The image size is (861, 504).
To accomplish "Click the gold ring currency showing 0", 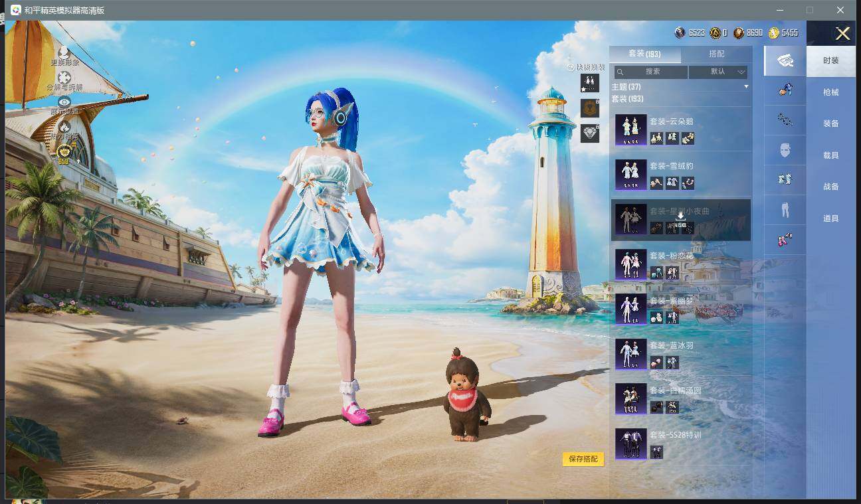I will [715, 33].
